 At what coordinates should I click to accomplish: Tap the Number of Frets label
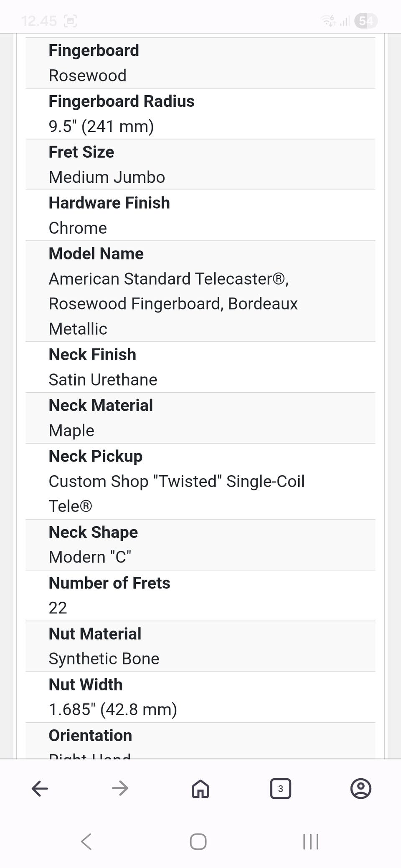[x=109, y=583]
